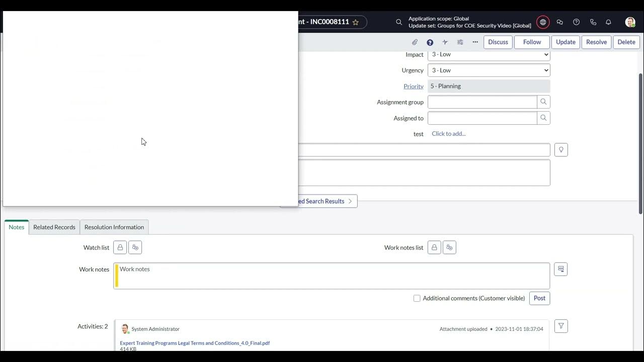Click the Delete button
This screenshot has width=644, height=362.
click(626, 42)
